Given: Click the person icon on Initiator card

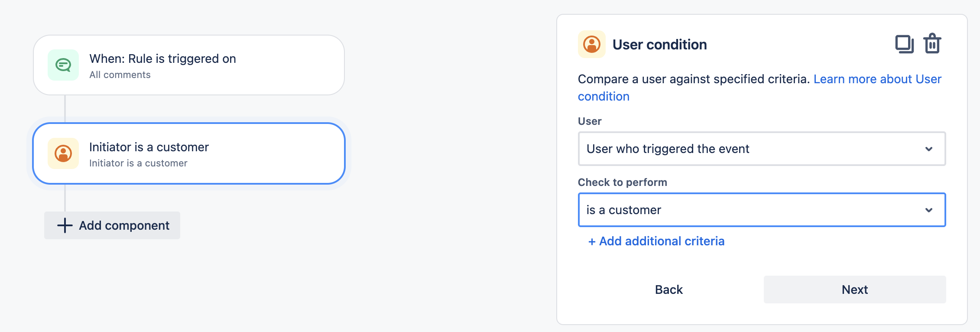Looking at the screenshot, I should click(x=64, y=153).
